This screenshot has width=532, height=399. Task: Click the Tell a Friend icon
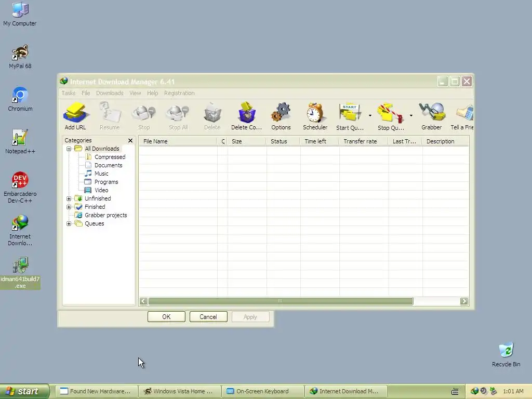pyautogui.click(x=462, y=116)
